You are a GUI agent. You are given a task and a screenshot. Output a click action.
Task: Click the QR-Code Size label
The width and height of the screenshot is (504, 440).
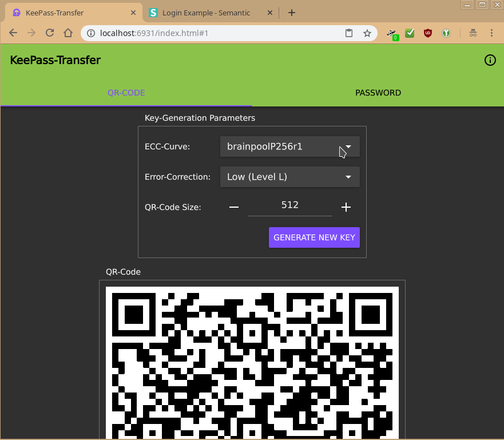point(173,207)
